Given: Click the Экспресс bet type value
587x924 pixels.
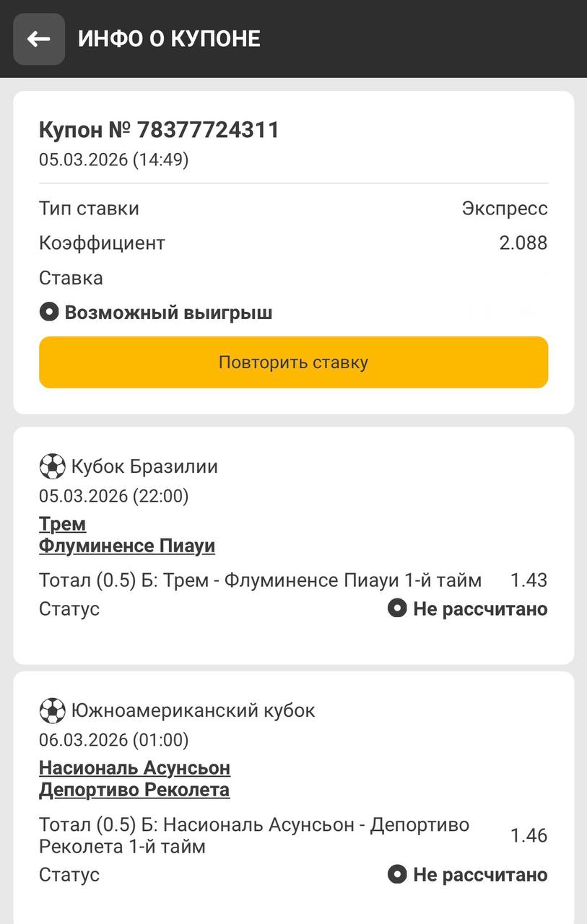Looking at the screenshot, I should pyautogui.click(x=505, y=209).
